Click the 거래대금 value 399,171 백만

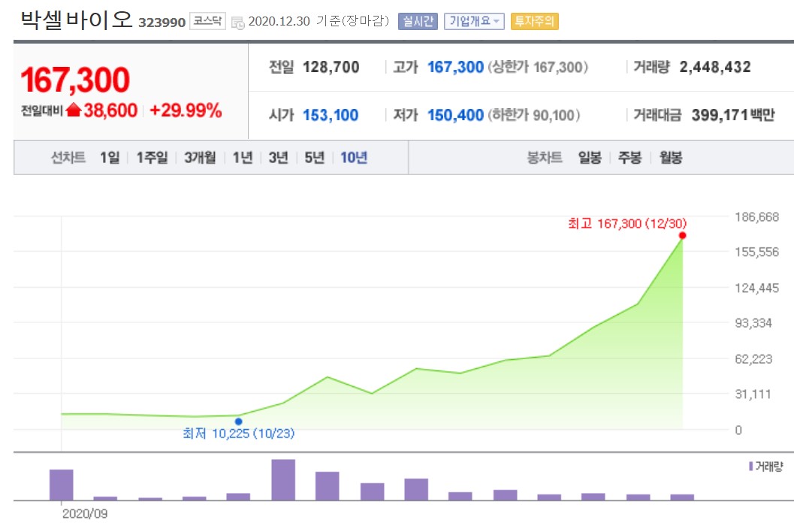tap(733, 115)
